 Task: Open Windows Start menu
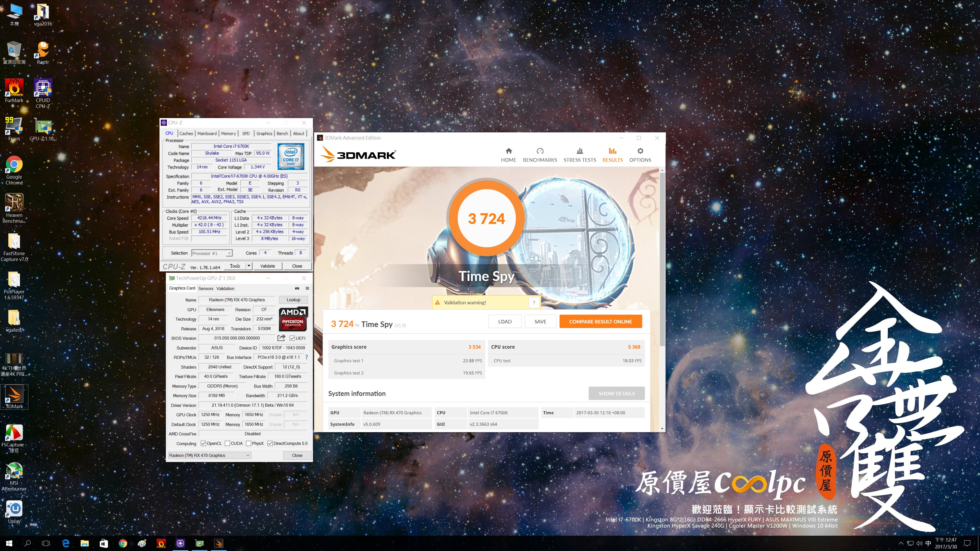pyautogui.click(x=9, y=543)
